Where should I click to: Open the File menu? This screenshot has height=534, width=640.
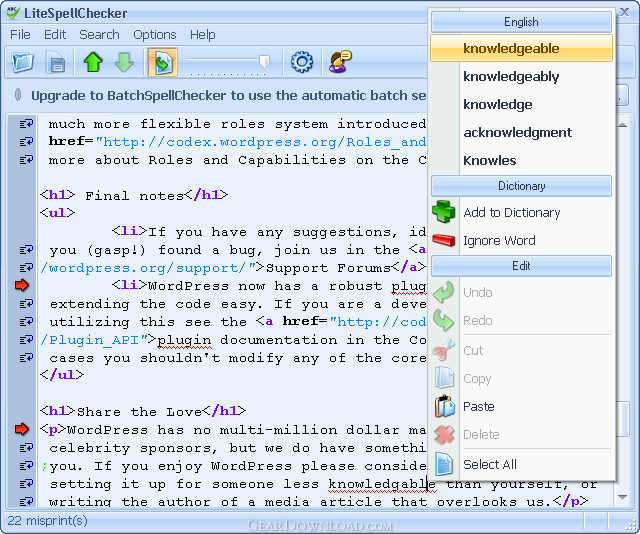tap(20, 35)
